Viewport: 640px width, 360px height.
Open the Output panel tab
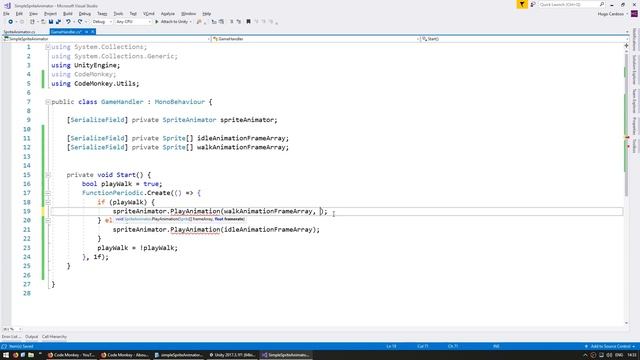point(31,337)
